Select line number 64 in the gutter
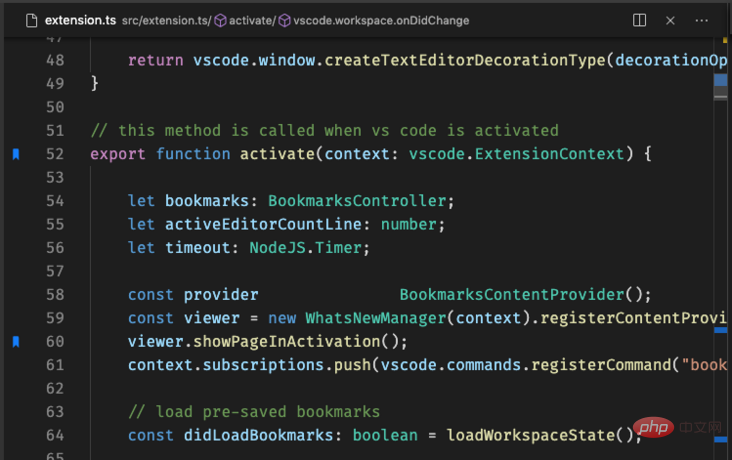This screenshot has height=460, width=732. click(x=55, y=435)
